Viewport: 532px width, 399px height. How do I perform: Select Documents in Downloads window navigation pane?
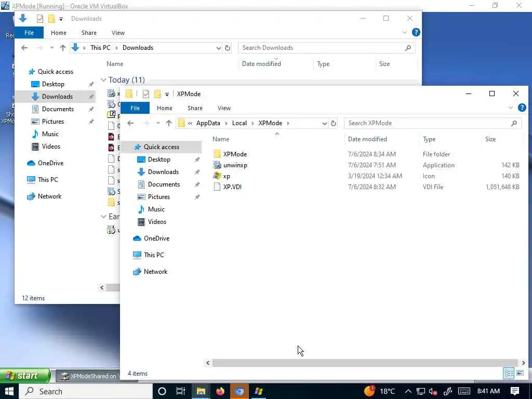pyautogui.click(x=58, y=109)
